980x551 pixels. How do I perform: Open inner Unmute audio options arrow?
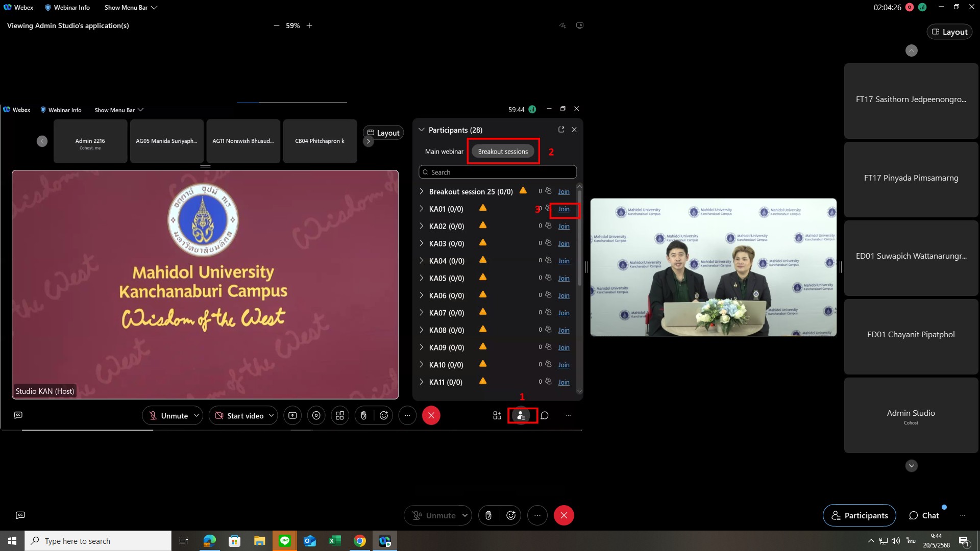[197, 416]
